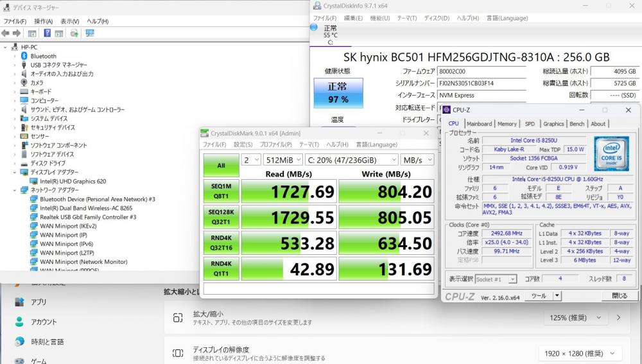642x364 pixels.
Task: Select Bluetooth Device (Personal Area Network) #3
Action: 98,199
